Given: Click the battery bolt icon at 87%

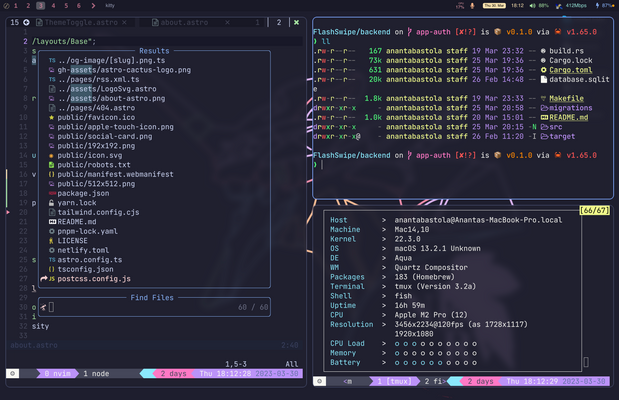Looking at the screenshot, I should [597, 6].
